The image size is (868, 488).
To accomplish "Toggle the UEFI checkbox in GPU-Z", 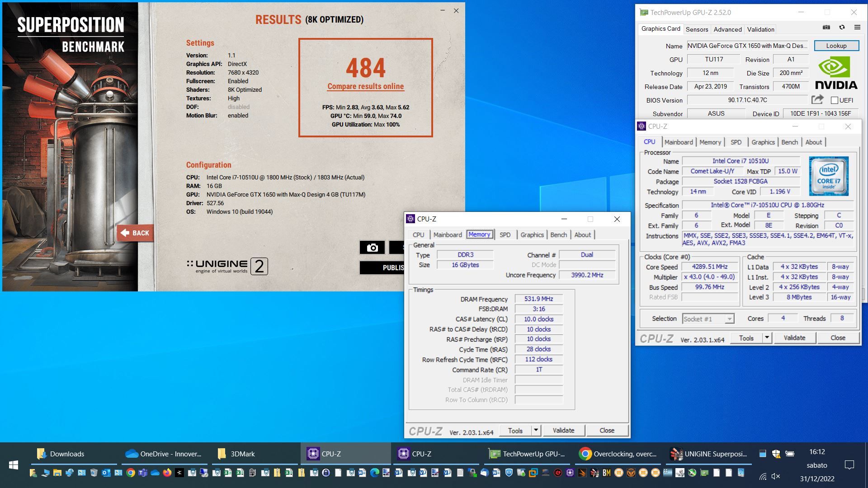I will [835, 100].
